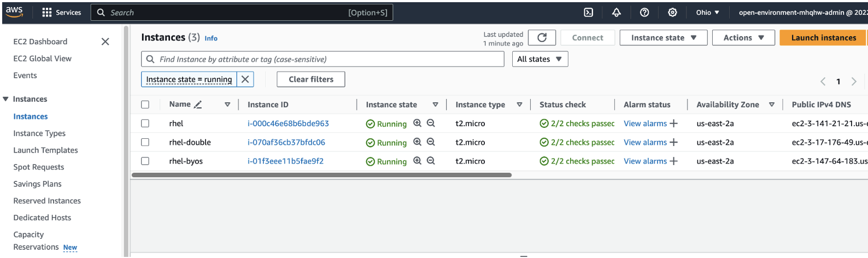The height and width of the screenshot is (258, 868).
Task: Remove the running state filter chip
Action: coord(245,79)
